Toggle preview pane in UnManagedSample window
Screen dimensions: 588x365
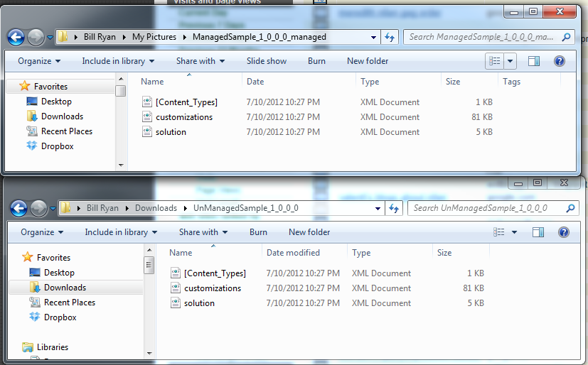(x=538, y=232)
